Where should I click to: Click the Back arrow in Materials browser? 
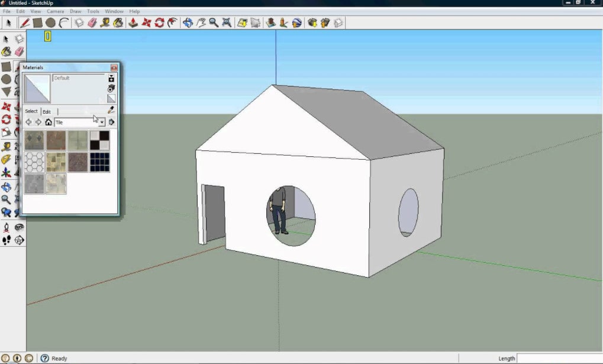tap(28, 123)
